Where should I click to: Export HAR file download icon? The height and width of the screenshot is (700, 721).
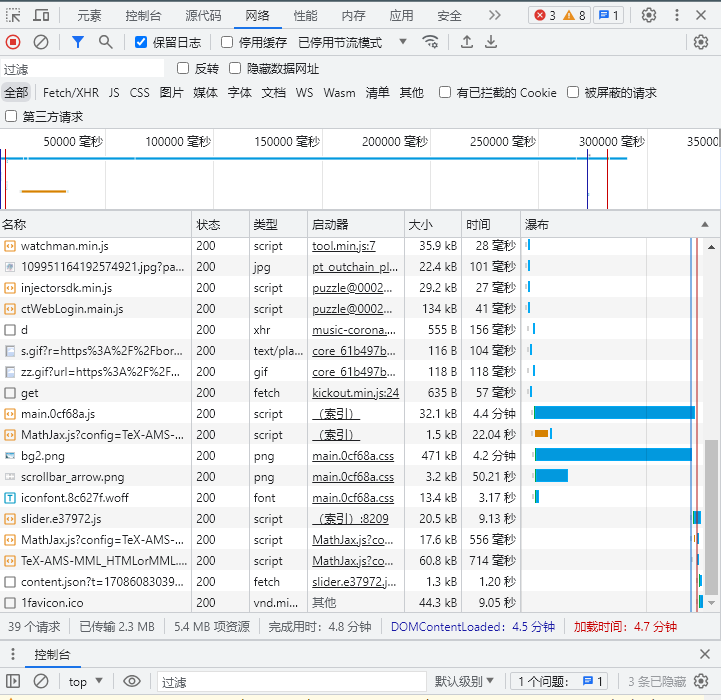click(491, 42)
